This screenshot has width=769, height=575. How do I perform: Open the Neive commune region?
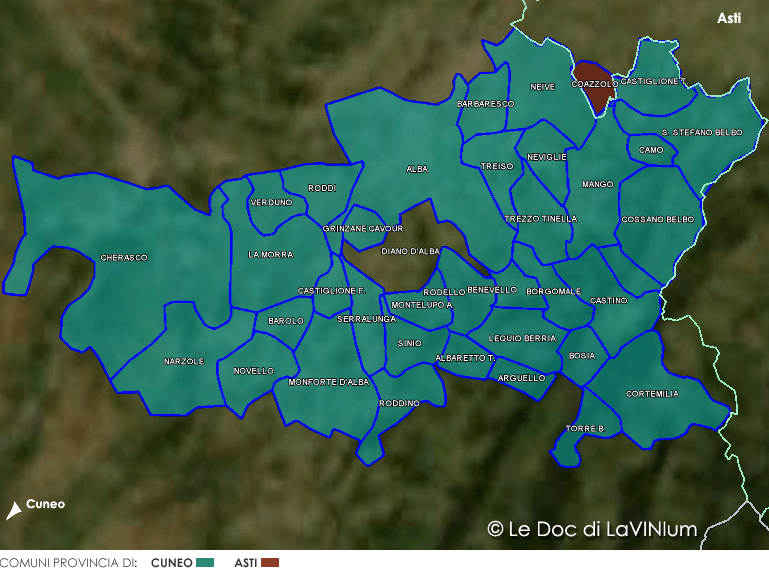pos(542,87)
